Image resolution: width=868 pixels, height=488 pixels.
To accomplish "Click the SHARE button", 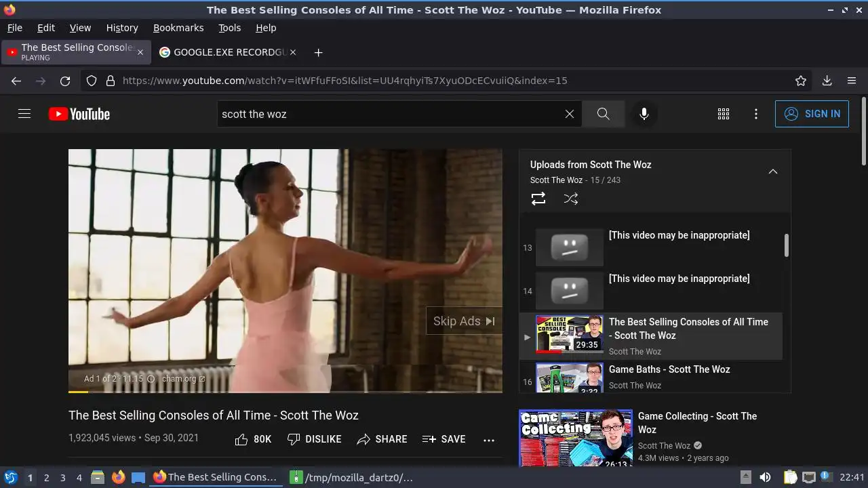I will [x=382, y=439].
